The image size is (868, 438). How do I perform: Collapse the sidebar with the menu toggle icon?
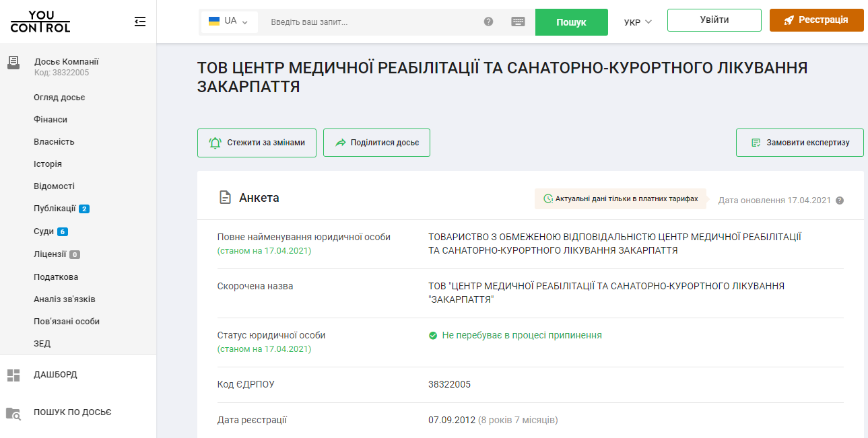(140, 22)
